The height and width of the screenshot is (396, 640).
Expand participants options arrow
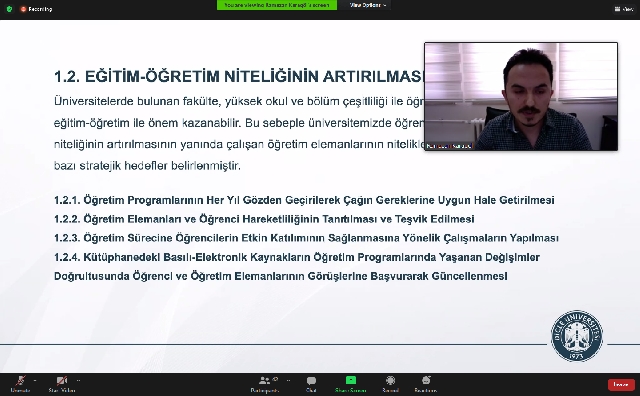[289, 380]
